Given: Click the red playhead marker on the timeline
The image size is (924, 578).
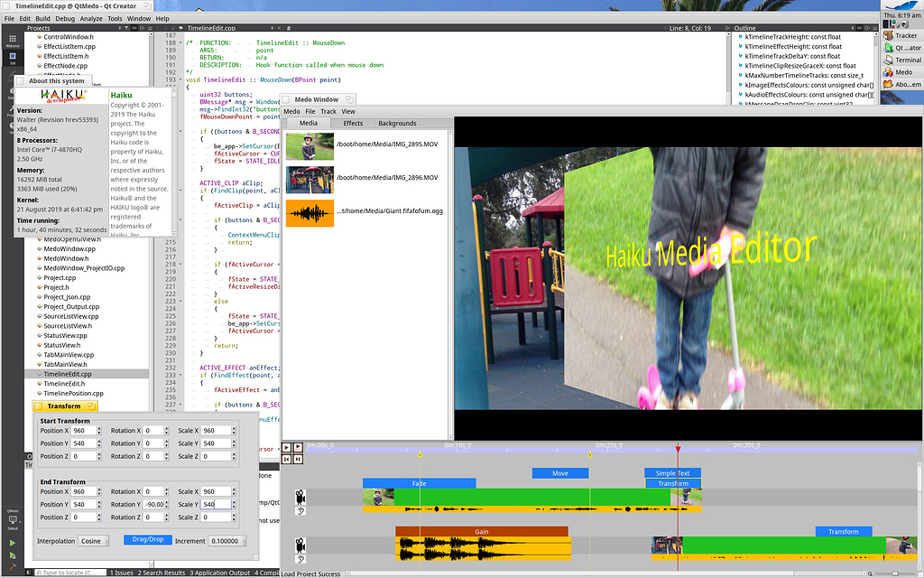Looking at the screenshot, I should click(x=678, y=450).
